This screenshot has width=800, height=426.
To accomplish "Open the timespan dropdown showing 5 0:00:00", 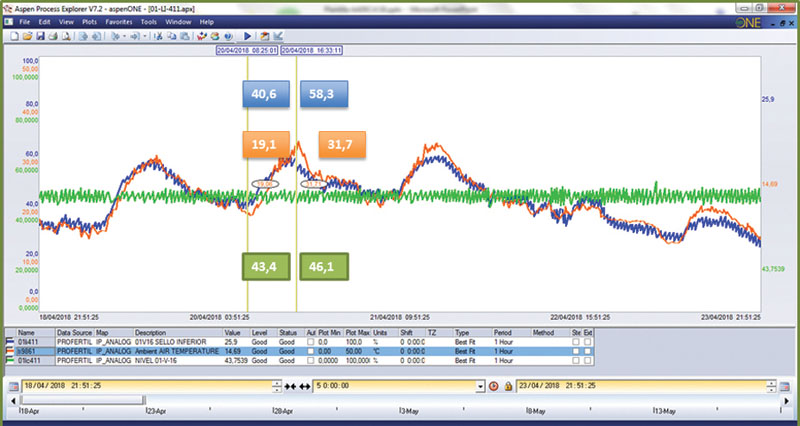I will point(480,386).
